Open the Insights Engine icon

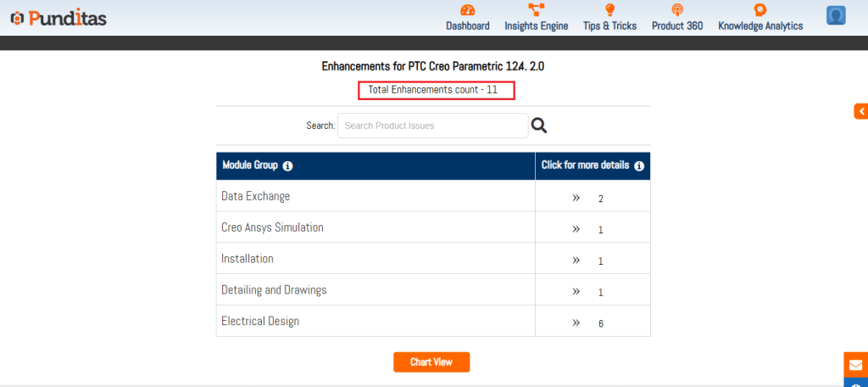(536, 10)
